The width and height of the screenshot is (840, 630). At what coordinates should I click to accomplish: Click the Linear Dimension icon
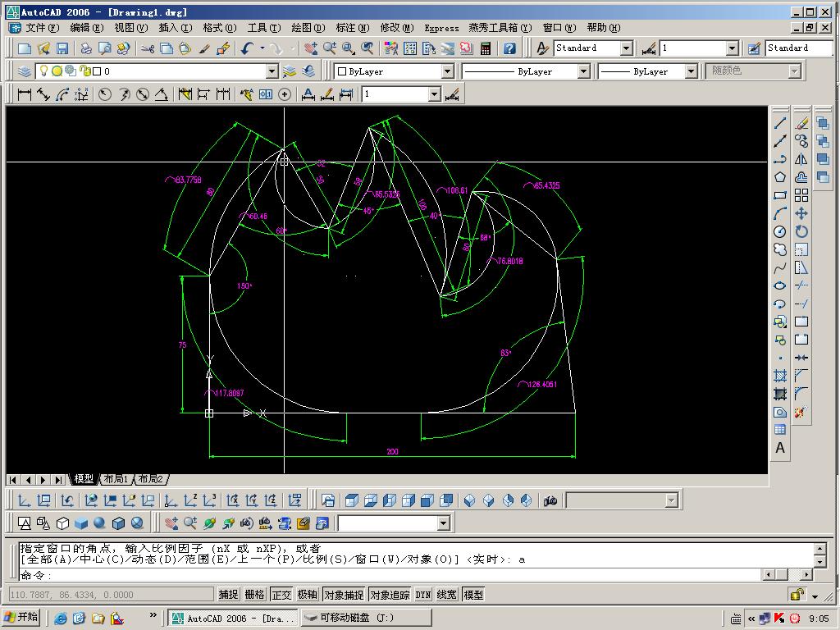tap(24, 95)
